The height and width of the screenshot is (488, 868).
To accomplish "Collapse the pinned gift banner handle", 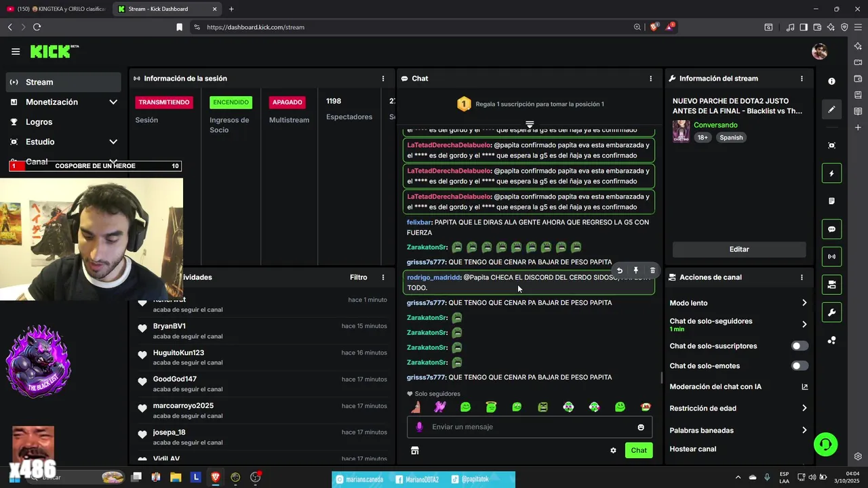I will click(x=530, y=124).
